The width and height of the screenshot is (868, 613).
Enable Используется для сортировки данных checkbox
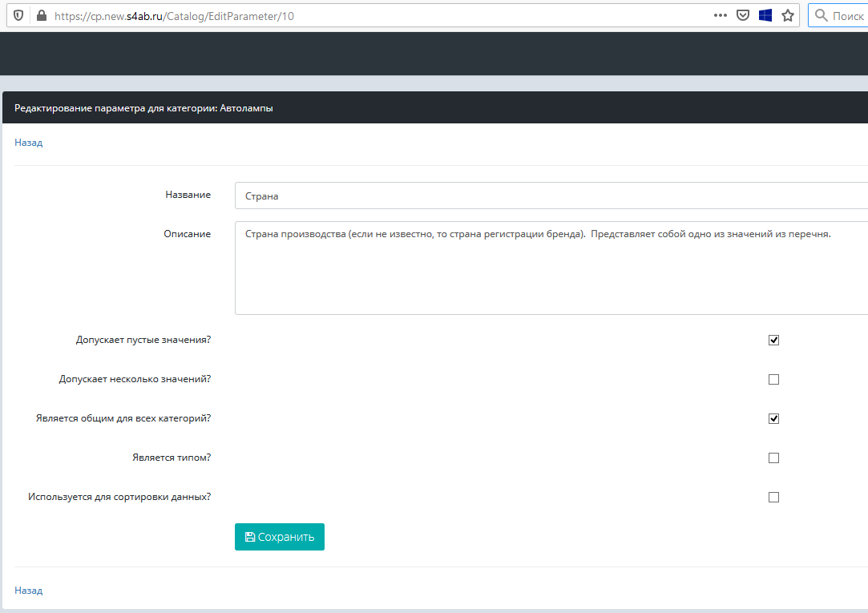[x=773, y=497]
